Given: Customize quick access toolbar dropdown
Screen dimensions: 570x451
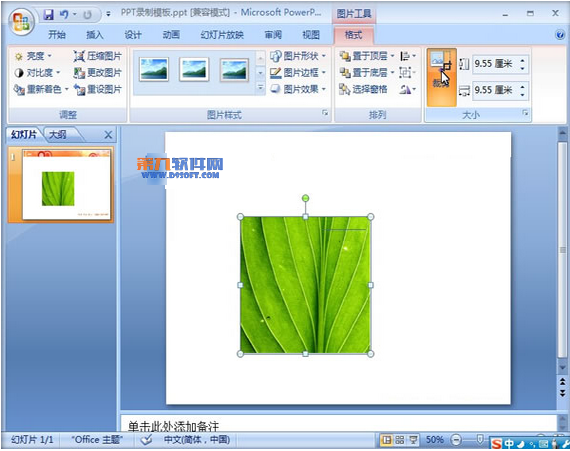Looking at the screenshot, I should click(108, 15).
